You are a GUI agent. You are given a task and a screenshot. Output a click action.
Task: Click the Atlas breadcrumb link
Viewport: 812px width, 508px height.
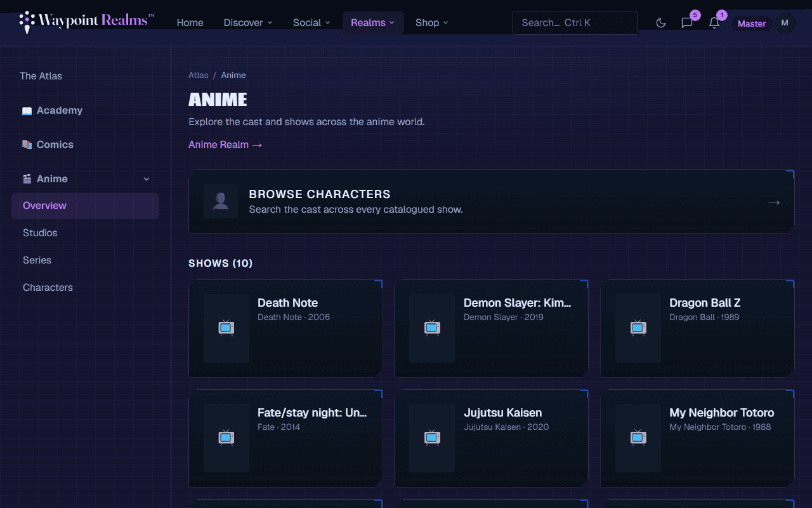tap(199, 75)
